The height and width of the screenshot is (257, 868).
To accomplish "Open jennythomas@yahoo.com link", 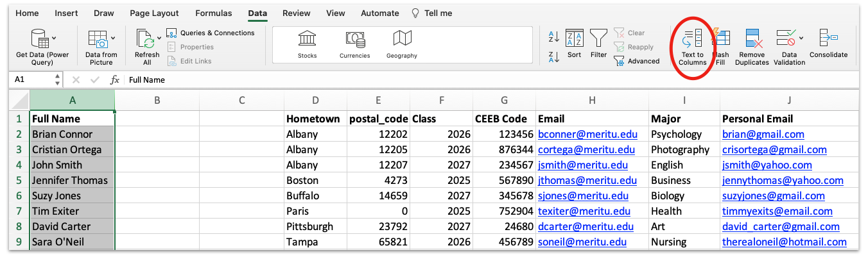I will click(x=783, y=181).
